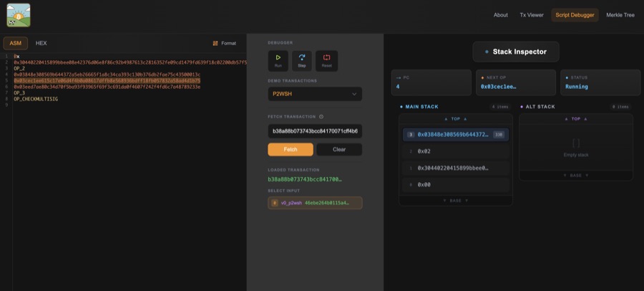The height and width of the screenshot is (291, 644).
Task: Click the Fetch Transaction help info icon
Action: coord(321,117)
